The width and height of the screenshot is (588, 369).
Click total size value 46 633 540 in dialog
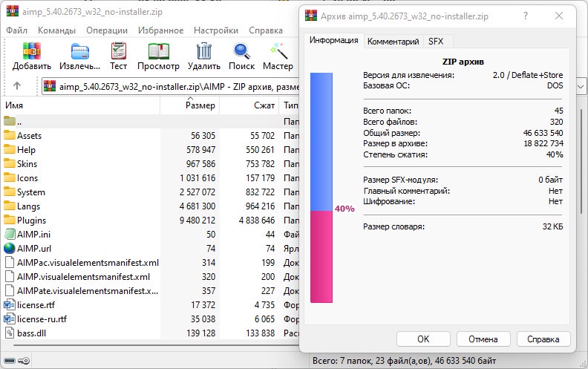(x=543, y=133)
